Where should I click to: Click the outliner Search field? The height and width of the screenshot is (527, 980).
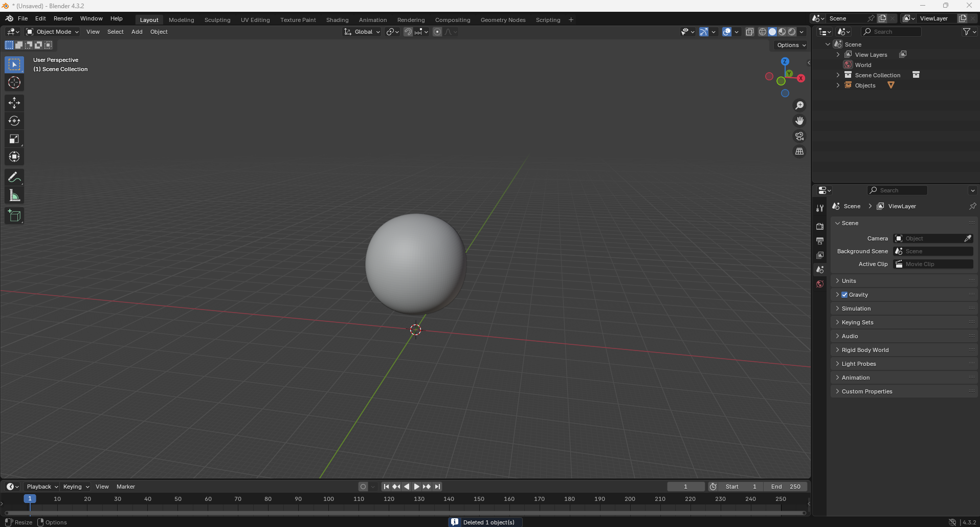[894, 31]
